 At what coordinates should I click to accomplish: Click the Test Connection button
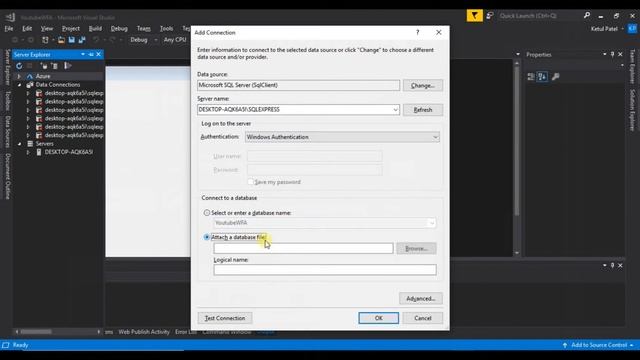(x=225, y=318)
